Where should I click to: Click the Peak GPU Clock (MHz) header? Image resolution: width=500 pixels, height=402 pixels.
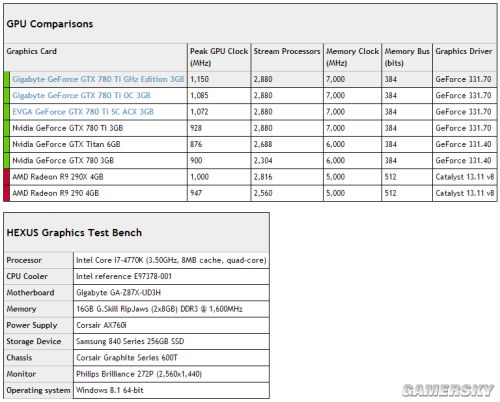219,57
